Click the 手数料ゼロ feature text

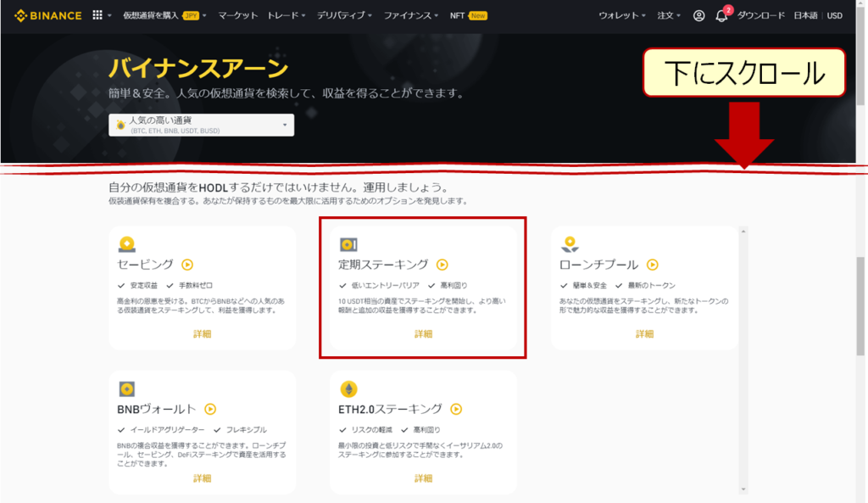click(196, 285)
